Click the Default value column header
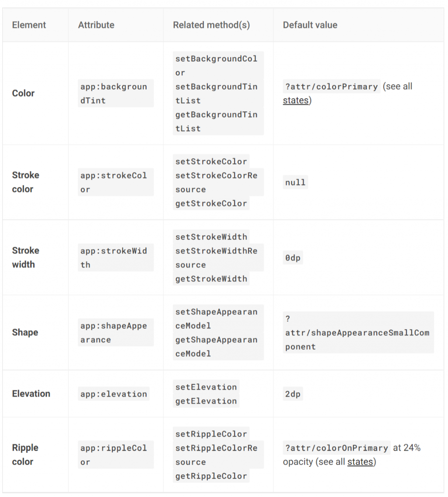 [310, 25]
